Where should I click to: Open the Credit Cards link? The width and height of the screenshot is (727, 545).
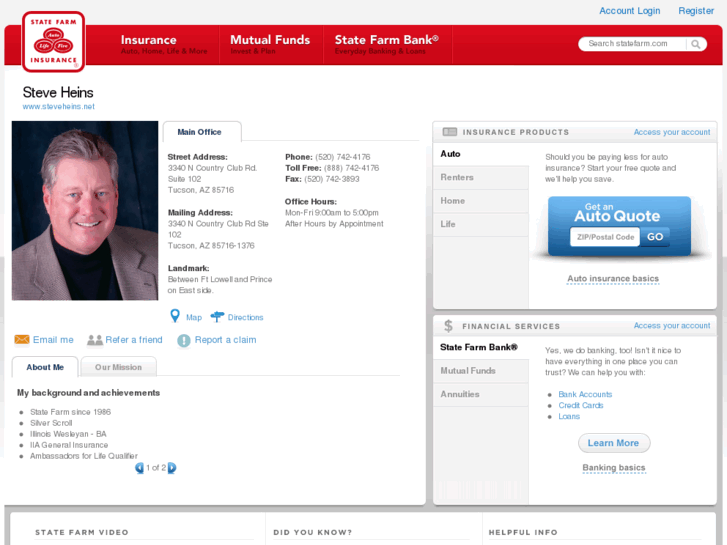point(580,405)
